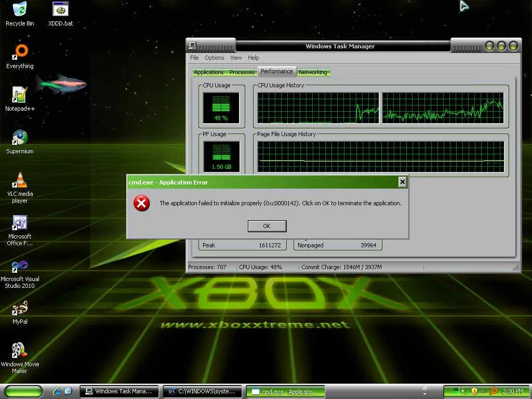
Task: Click the Task Manager resize grip corner
Action: 516,268
